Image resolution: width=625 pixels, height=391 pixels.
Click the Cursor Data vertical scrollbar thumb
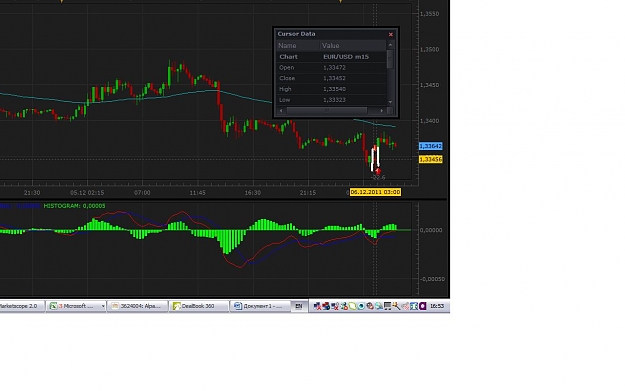[390, 59]
